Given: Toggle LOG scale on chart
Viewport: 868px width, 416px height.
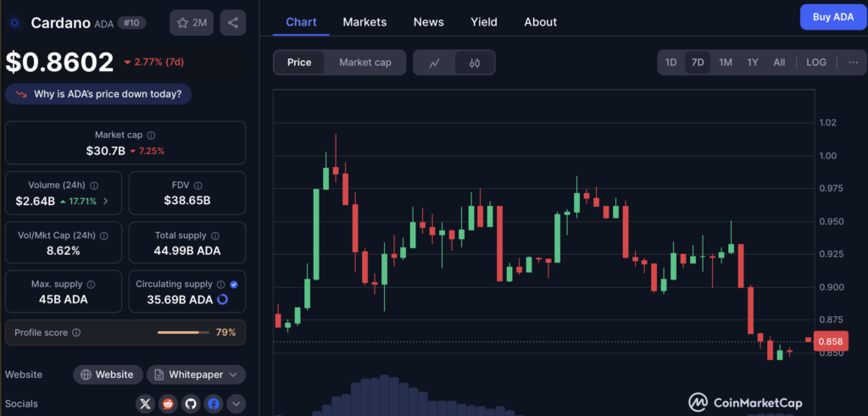Looking at the screenshot, I should click(816, 63).
